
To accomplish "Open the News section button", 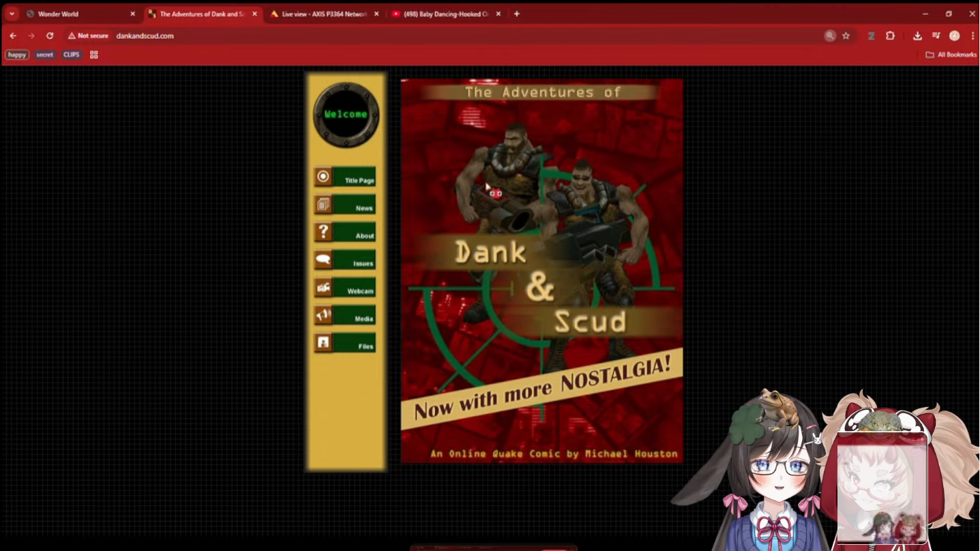I will coord(344,205).
